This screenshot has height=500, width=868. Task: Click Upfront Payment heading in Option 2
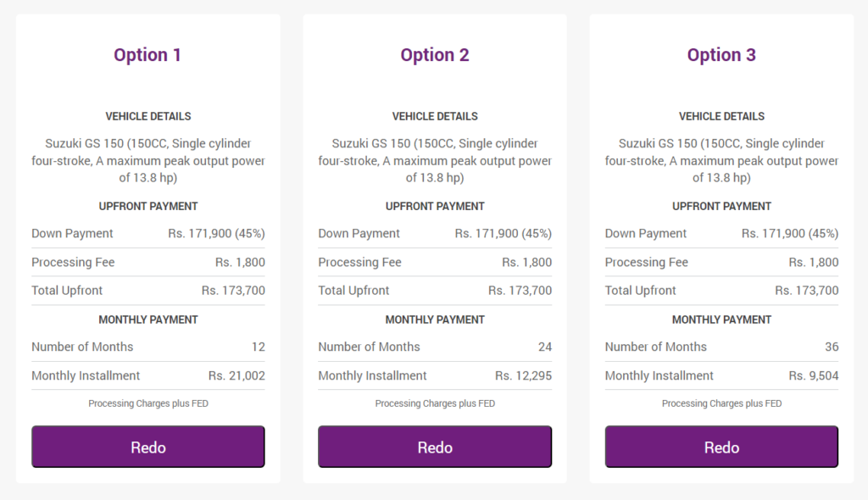pyautogui.click(x=435, y=206)
